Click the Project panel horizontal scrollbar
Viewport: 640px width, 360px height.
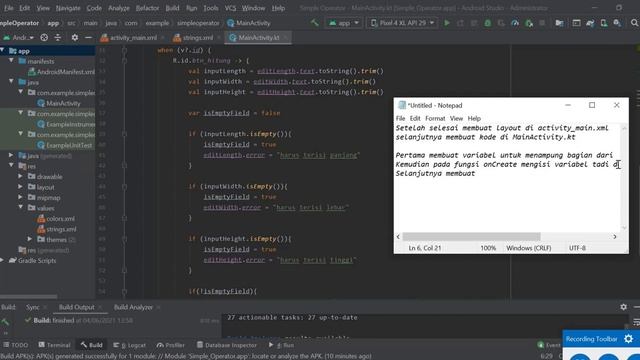pos(29,297)
